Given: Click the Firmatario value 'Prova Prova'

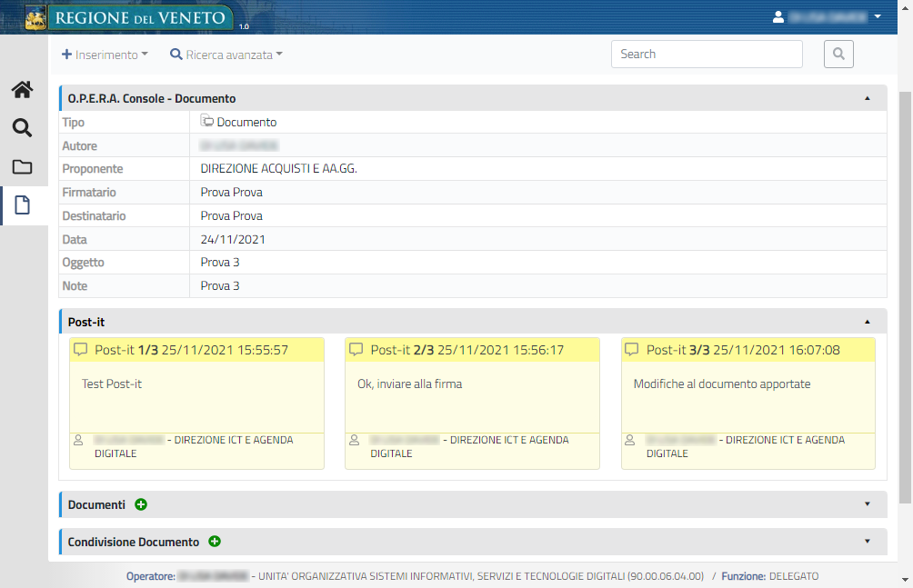Looking at the screenshot, I should click(231, 192).
